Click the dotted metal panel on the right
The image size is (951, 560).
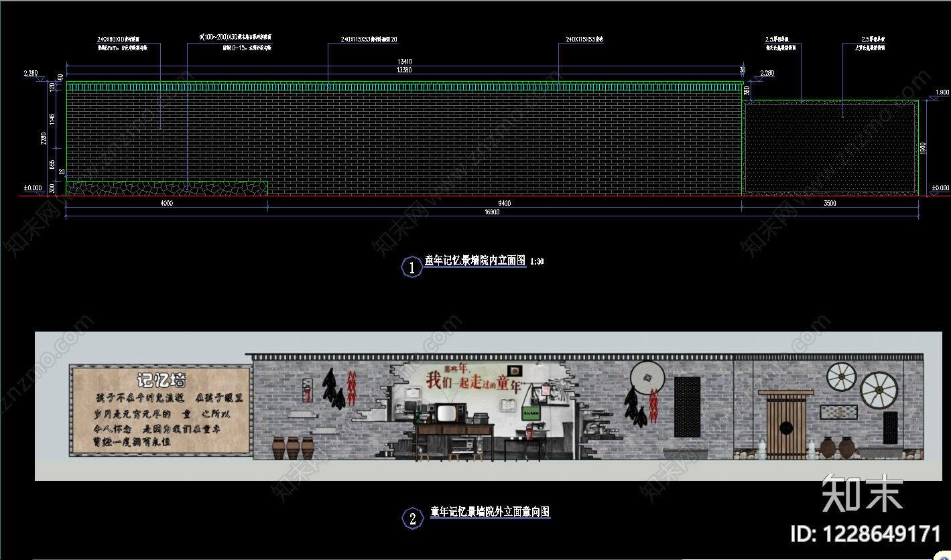[830, 147]
